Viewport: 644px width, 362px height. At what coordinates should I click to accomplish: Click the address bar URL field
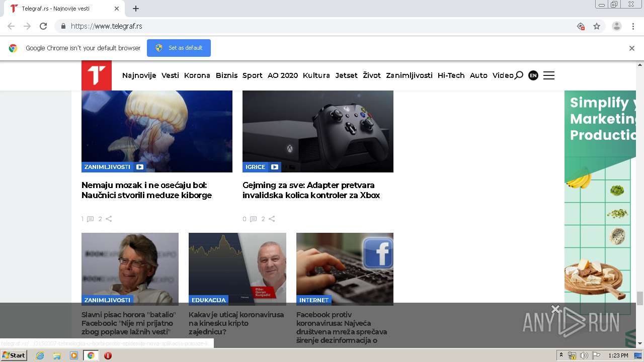(x=322, y=26)
